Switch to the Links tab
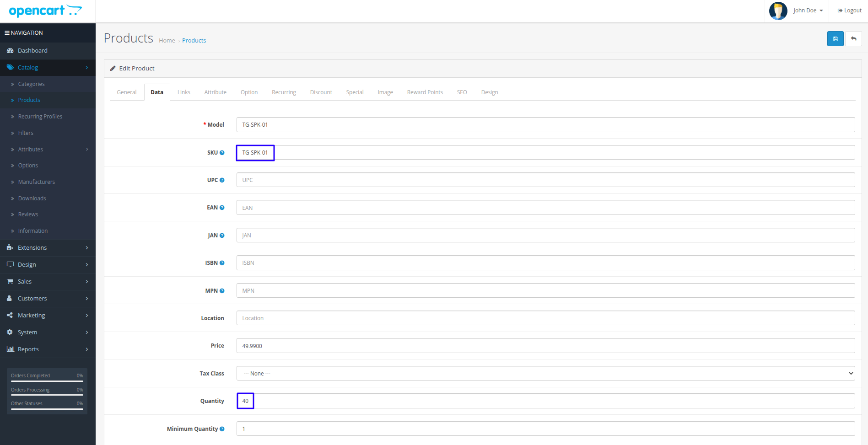The image size is (868, 445). click(184, 92)
